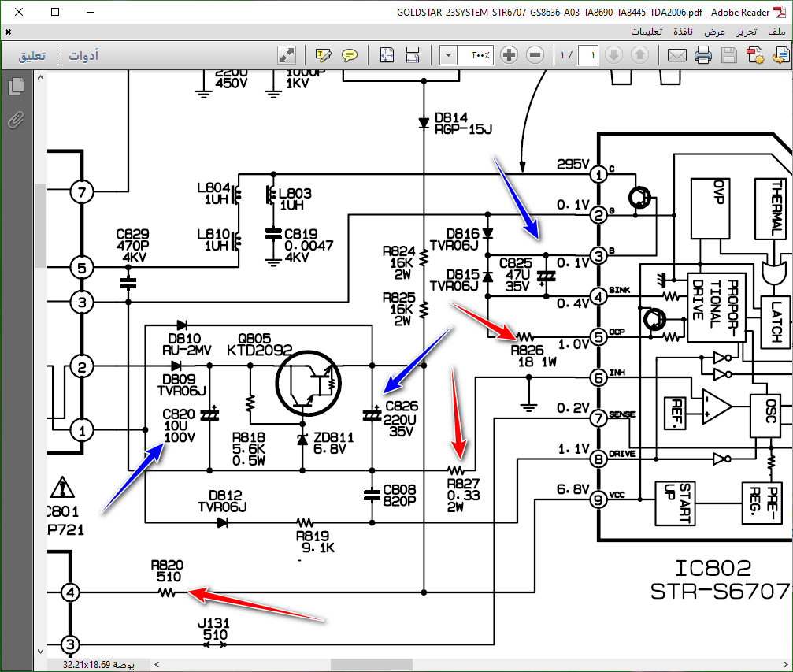Click the D812 TVR06J diode label
Viewport: 793px width, 672px height.
[x=222, y=501]
